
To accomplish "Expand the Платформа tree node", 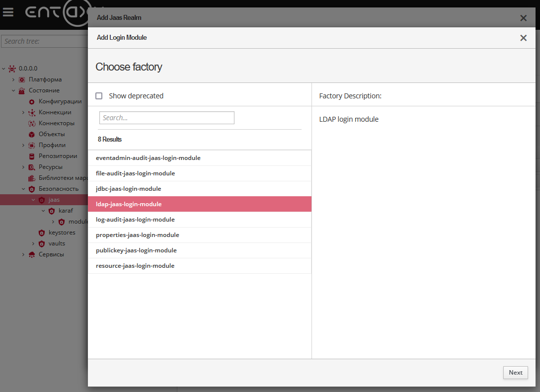I will point(13,79).
